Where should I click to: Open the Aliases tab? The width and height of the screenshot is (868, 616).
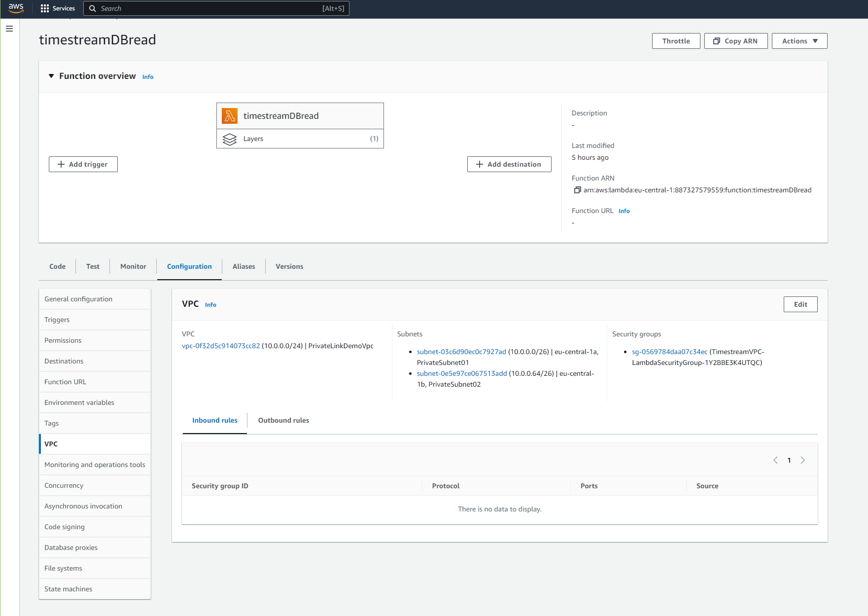tap(243, 266)
